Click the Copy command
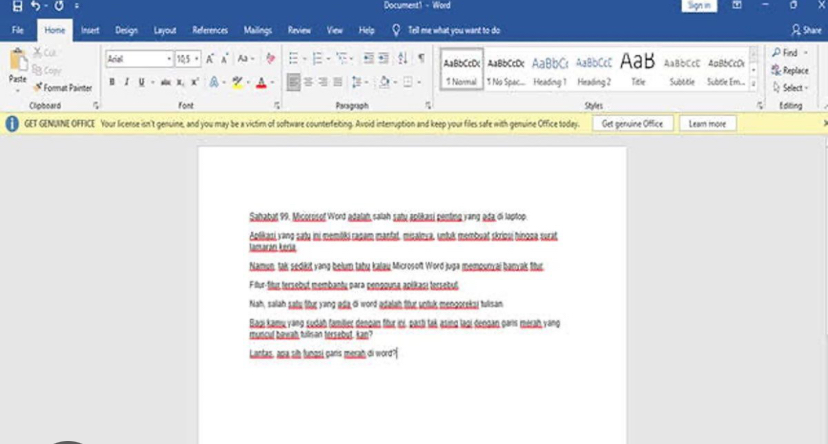 [46, 70]
